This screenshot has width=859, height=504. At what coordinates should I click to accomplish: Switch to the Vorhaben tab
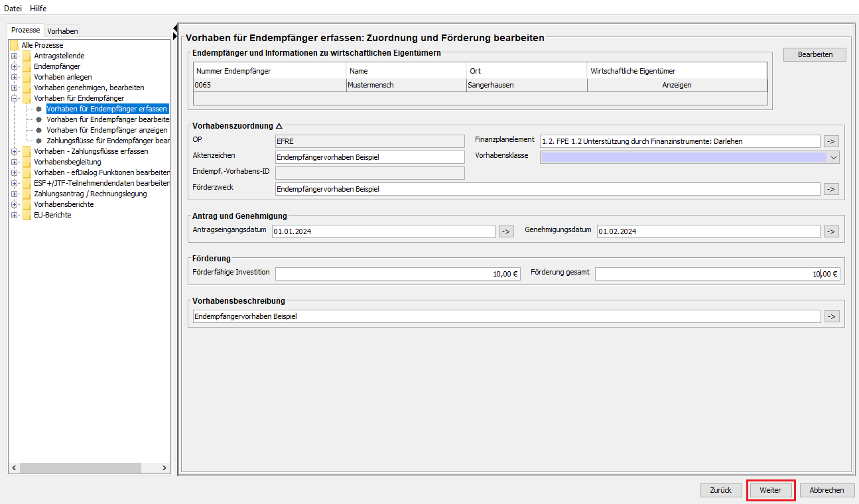pyautogui.click(x=62, y=31)
